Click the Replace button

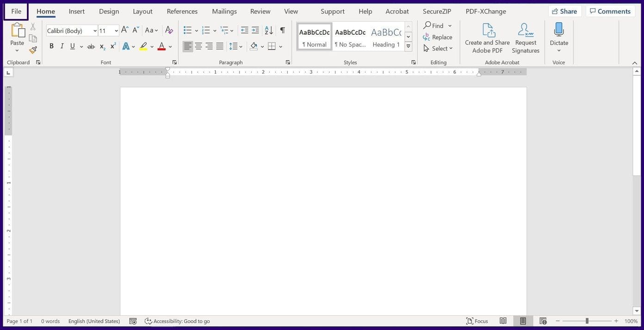pyautogui.click(x=438, y=37)
